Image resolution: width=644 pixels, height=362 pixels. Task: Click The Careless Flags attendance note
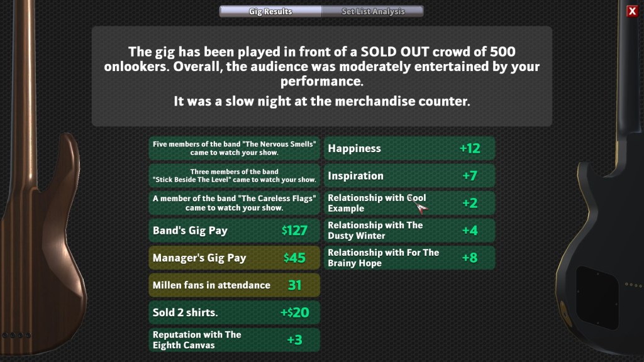pyautogui.click(x=234, y=203)
